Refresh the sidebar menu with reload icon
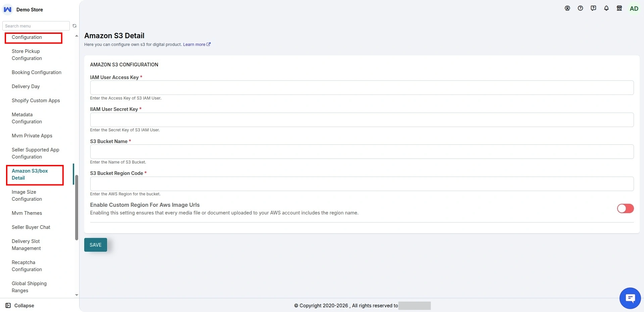The height and width of the screenshot is (312, 644). click(x=75, y=26)
